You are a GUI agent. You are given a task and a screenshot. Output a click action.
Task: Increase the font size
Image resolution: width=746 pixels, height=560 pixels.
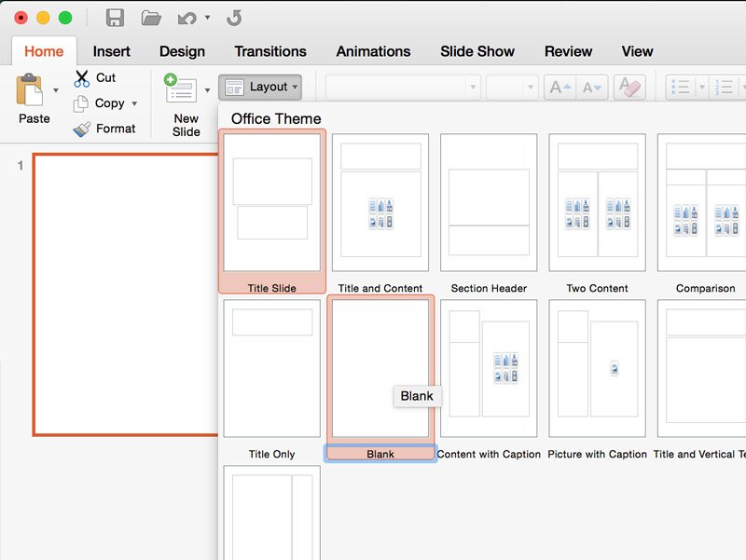(560, 87)
